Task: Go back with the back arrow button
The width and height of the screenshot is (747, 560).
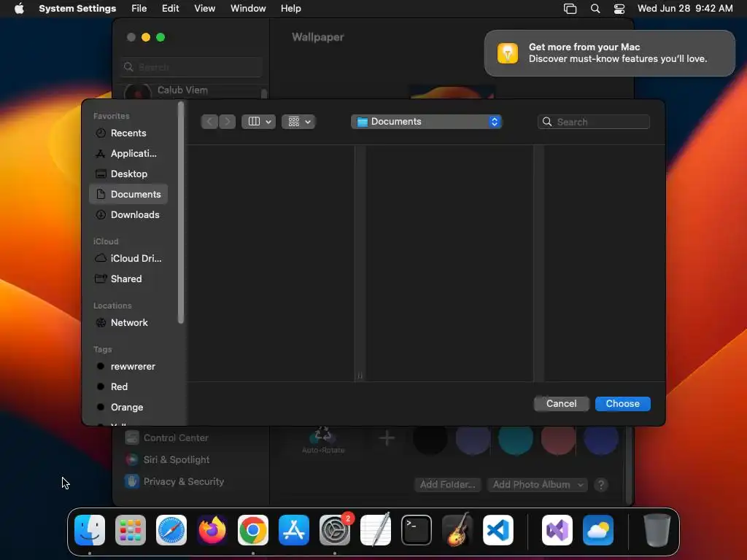Action: coord(209,122)
